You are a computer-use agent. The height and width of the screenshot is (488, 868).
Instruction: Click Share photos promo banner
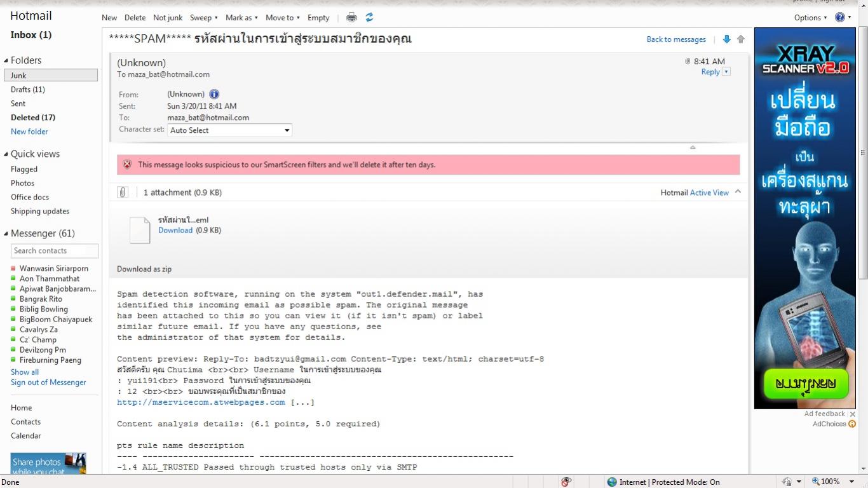(48, 463)
